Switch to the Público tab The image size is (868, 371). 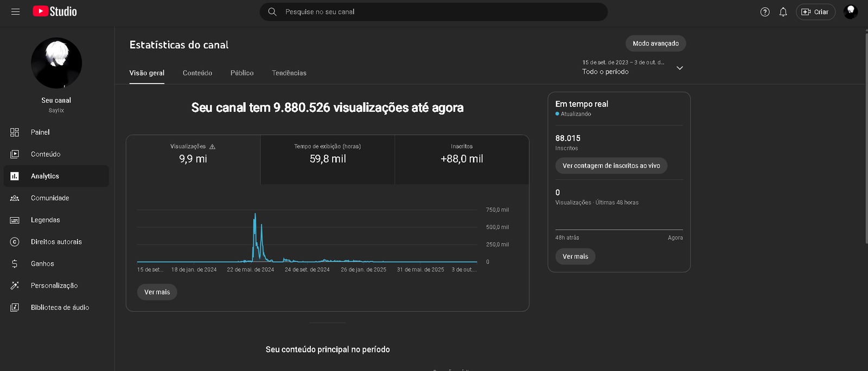[242, 73]
